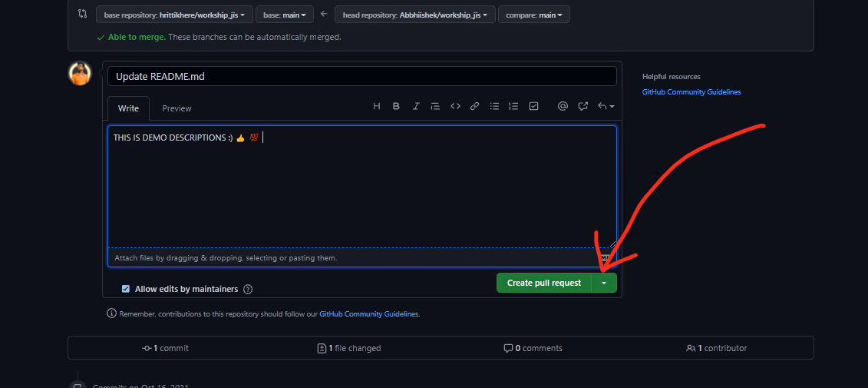Viewport: 868px width, 388px height.
Task: Click Create pull request button
Action: [544, 283]
